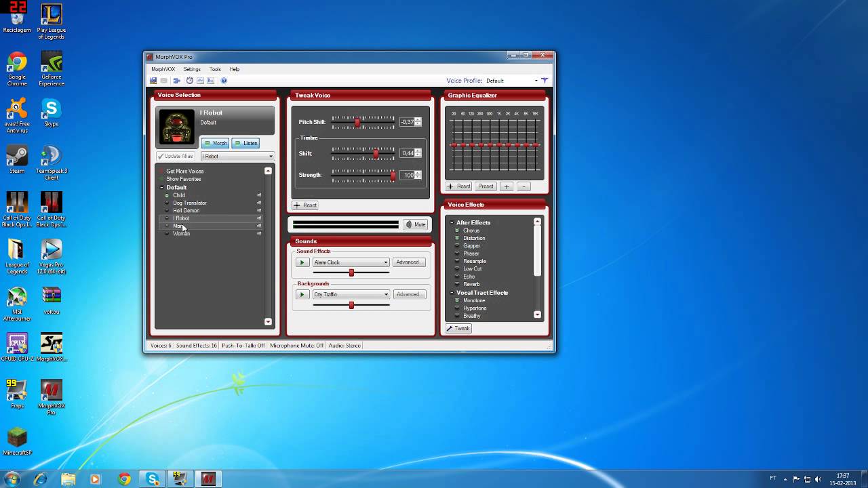Open the City Traffic backgrounds dropdown
The height and width of the screenshot is (488, 868).
click(x=351, y=294)
